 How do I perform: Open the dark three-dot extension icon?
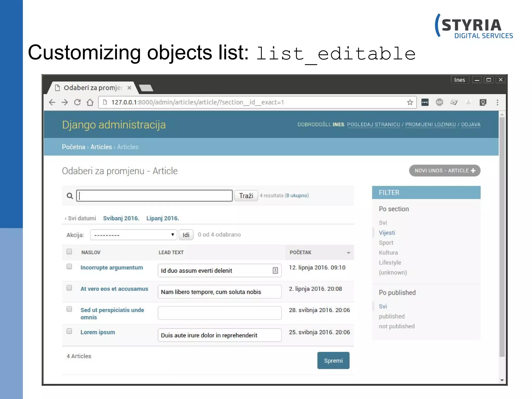425,102
